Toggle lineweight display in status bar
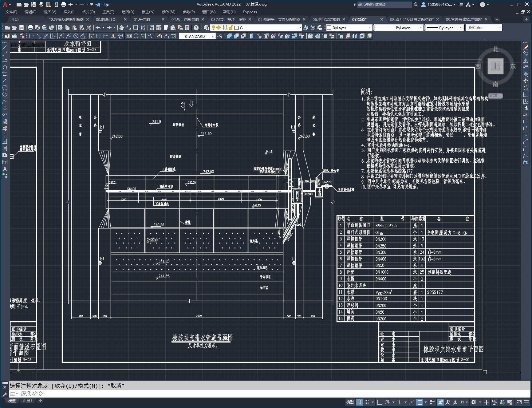 click(432, 402)
